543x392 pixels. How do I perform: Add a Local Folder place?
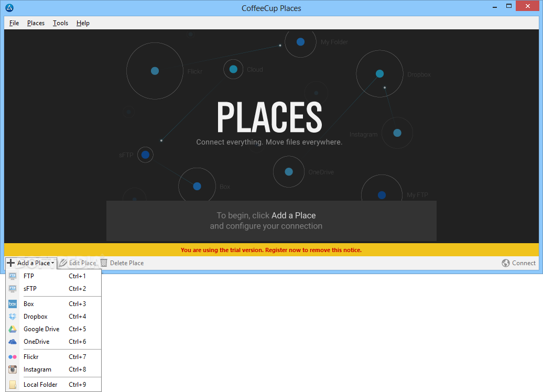coord(53,384)
